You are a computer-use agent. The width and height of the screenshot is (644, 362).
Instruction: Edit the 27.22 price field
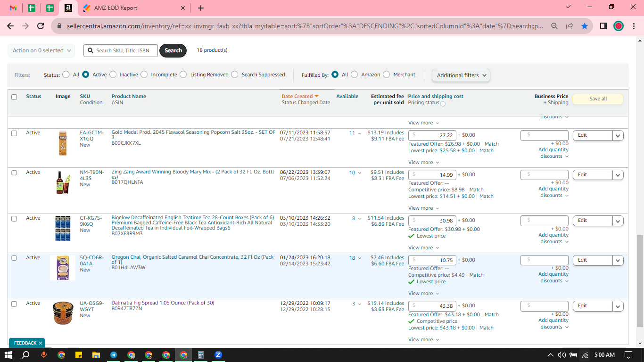[x=432, y=135]
